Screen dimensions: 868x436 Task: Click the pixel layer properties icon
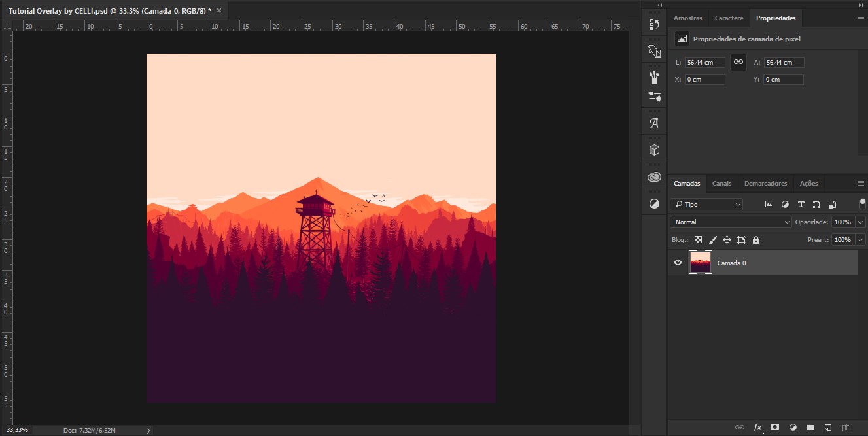click(x=682, y=39)
